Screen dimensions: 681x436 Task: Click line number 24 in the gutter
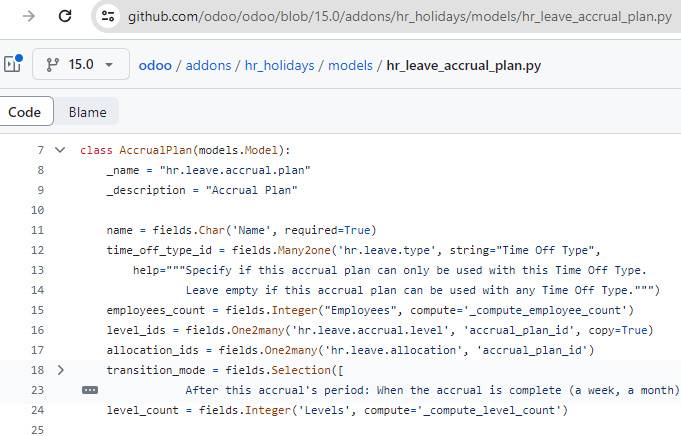pyautogui.click(x=37, y=410)
